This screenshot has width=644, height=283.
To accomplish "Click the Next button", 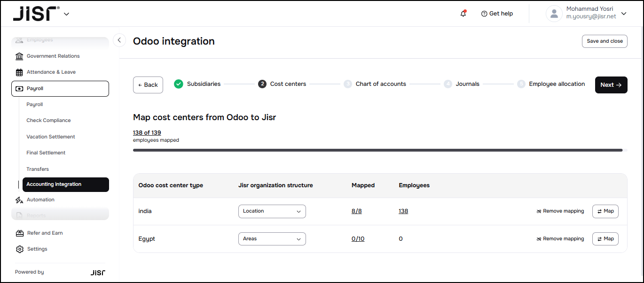I will coord(611,85).
